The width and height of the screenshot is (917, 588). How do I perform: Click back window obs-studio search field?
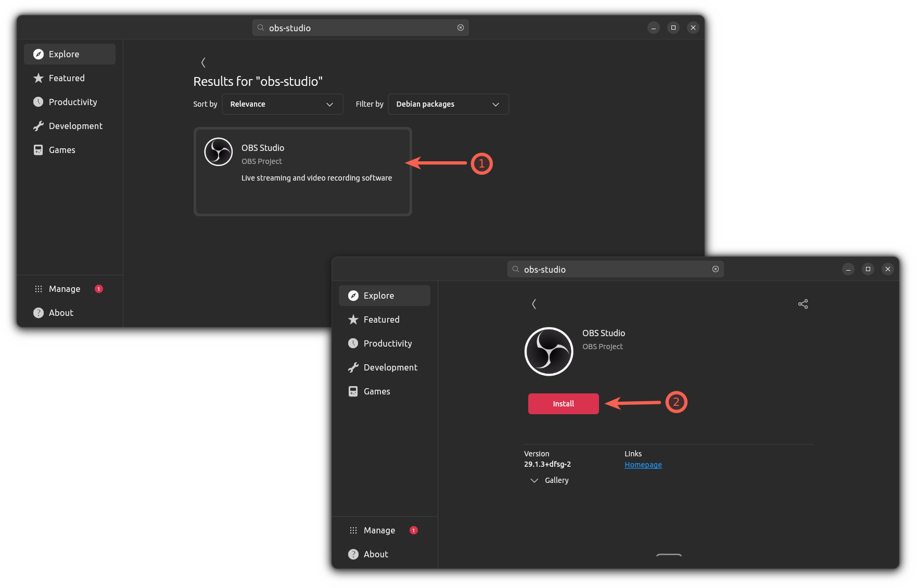pyautogui.click(x=361, y=28)
